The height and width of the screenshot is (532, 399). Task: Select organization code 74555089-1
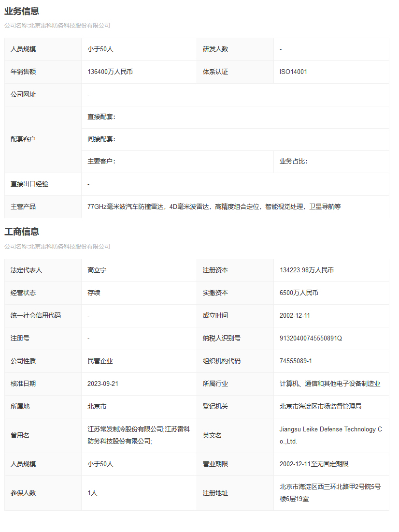coord(296,361)
